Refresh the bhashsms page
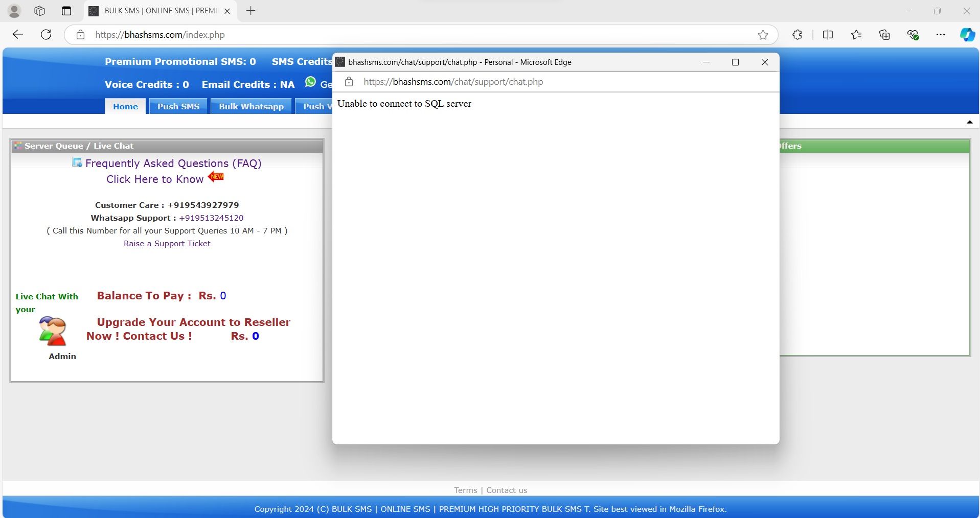The image size is (980, 518). click(x=46, y=35)
